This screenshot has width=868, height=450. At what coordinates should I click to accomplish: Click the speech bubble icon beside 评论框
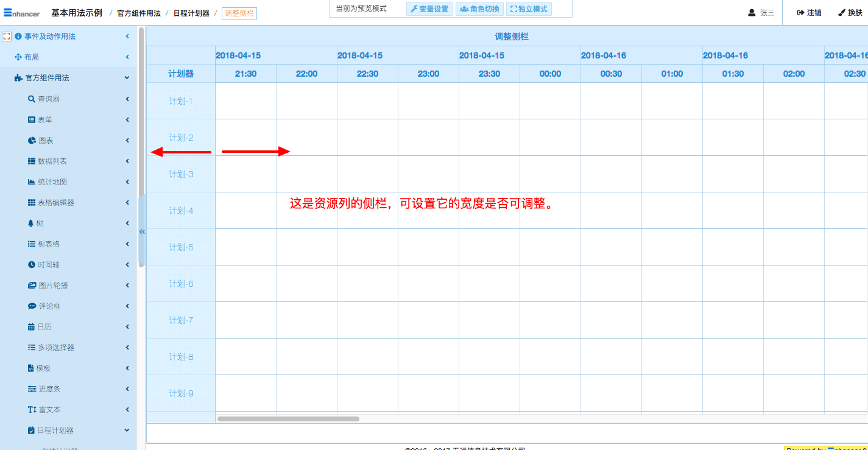tap(32, 306)
